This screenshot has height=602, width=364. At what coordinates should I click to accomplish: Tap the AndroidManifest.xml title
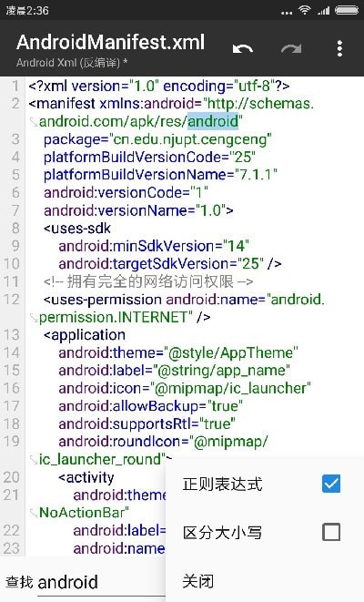pyautogui.click(x=110, y=42)
